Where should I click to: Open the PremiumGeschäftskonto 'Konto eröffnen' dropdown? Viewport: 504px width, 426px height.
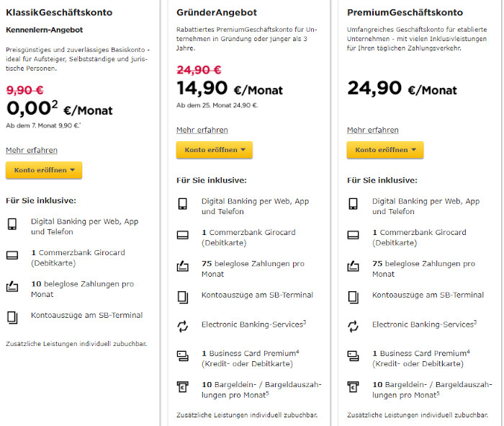point(385,150)
